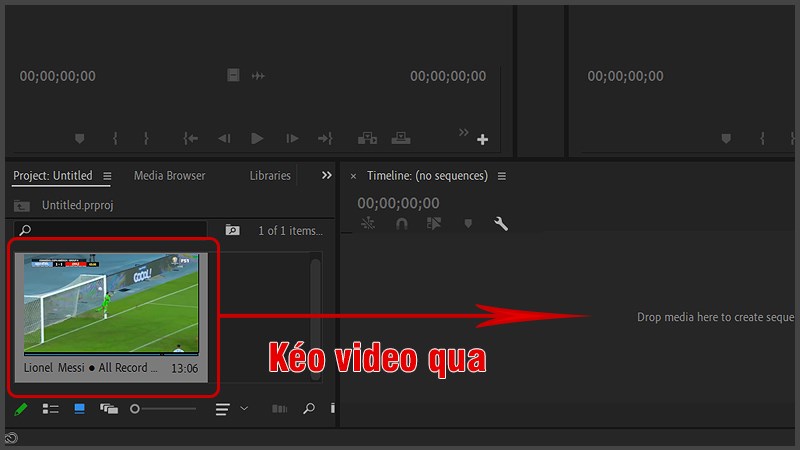Viewport: 800px width, 450px height.
Task: Step back one frame in Source monitor
Action: [224, 139]
